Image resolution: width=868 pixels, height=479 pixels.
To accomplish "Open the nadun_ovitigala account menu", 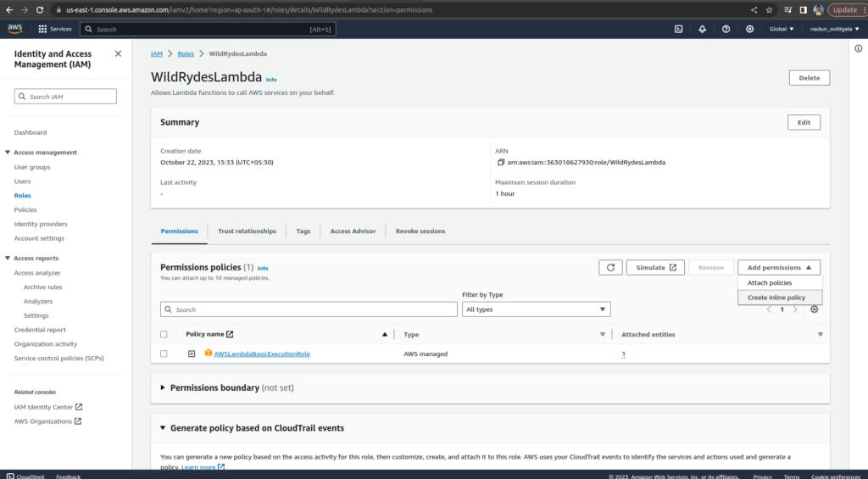I will pos(834,29).
